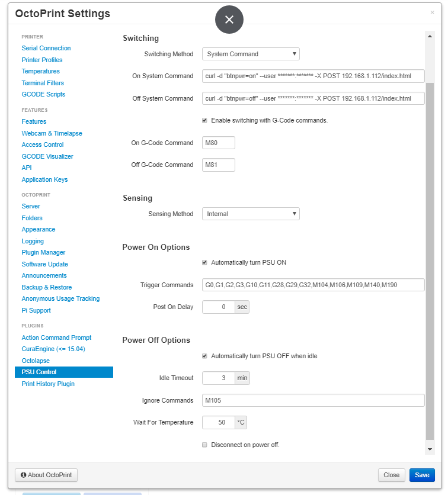This screenshot has width=448, height=495.
Task: Open the Switching Method dropdown
Action: tap(251, 54)
